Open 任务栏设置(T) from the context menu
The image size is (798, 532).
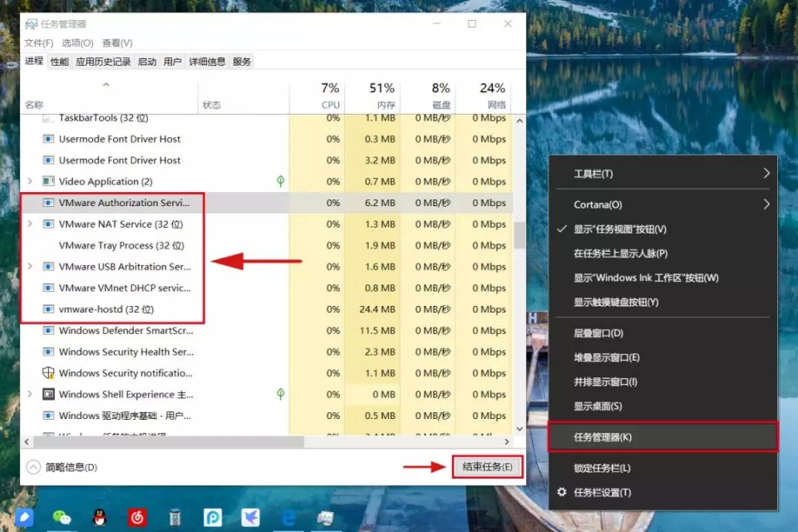663,492
